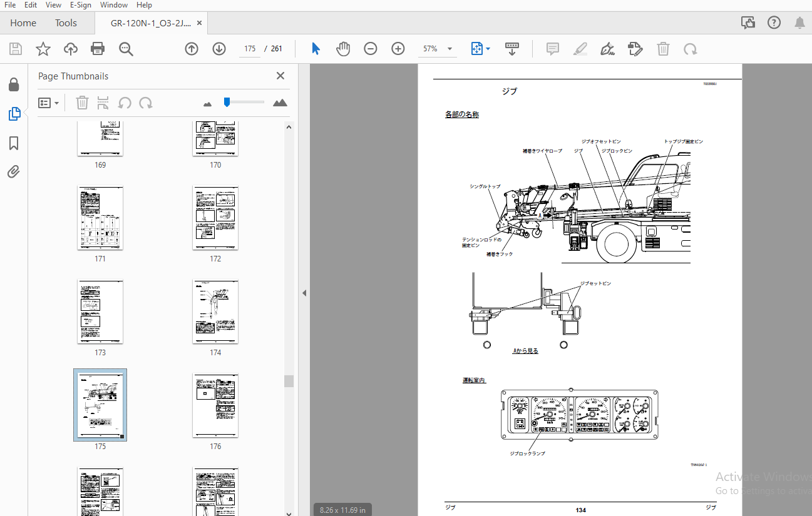Click the insert pages icon in thumbnails panel
The image size is (812, 516).
coord(103,103)
